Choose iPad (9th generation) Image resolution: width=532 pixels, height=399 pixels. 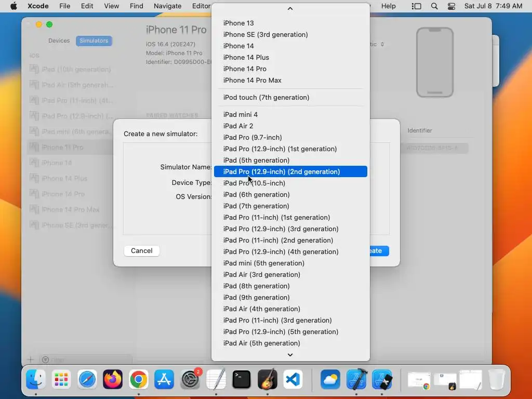(290, 298)
